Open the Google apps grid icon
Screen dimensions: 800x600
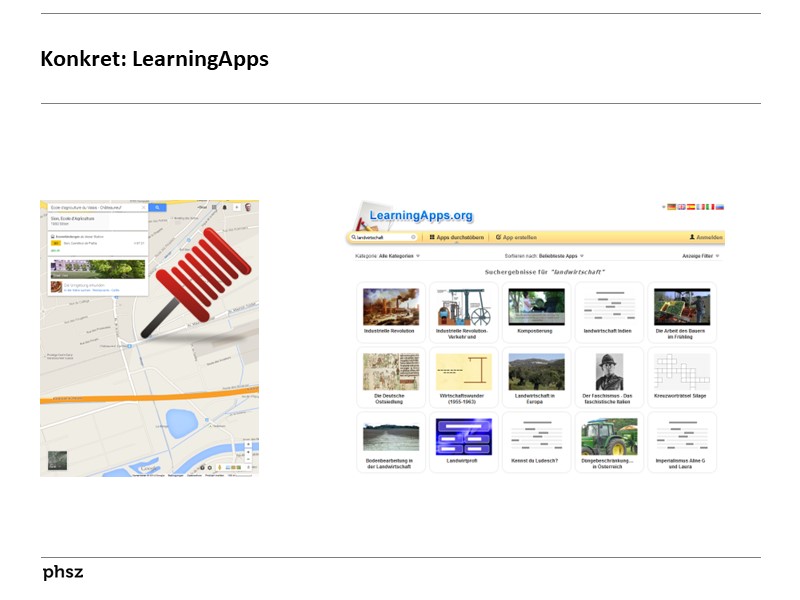click(x=214, y=208)
